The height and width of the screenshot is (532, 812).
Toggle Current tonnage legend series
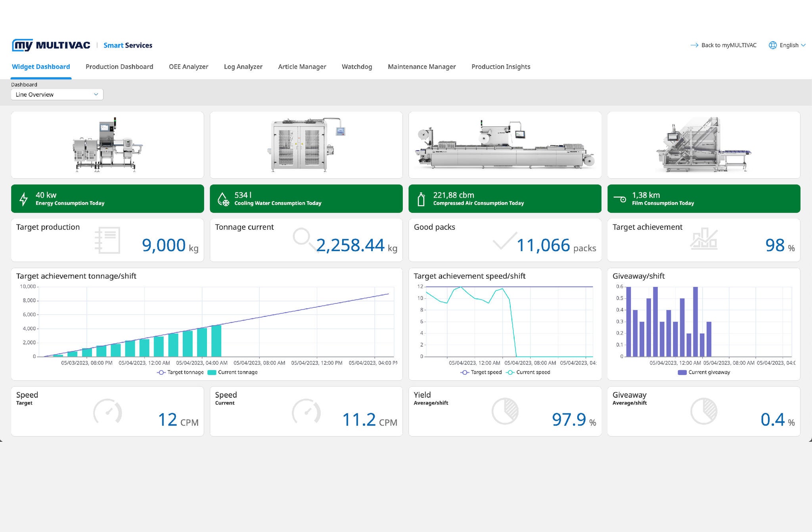tap(233, 372)
